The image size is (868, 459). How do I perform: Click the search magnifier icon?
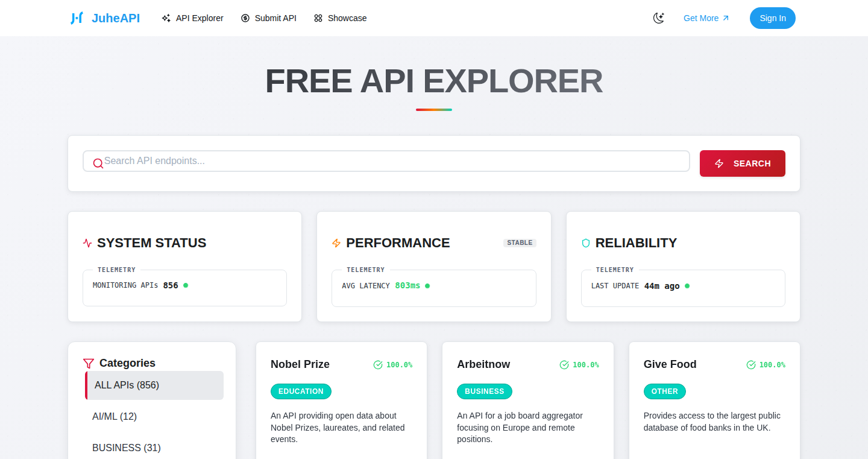98,163
